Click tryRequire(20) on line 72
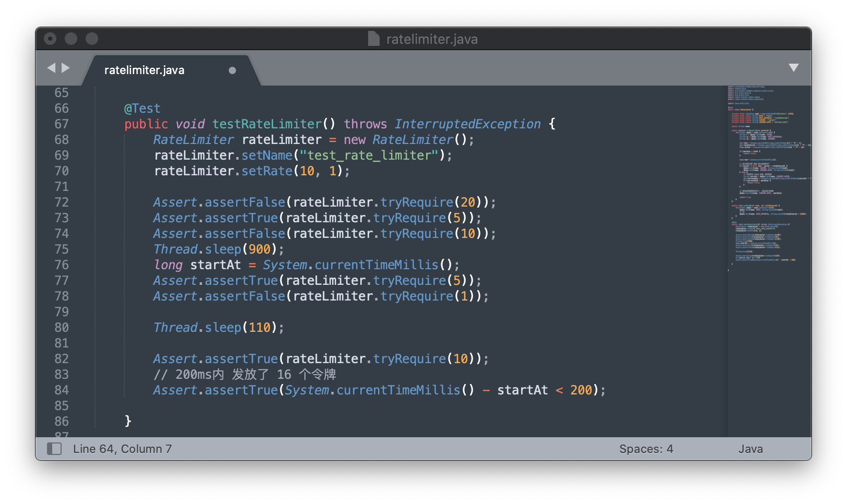 point(431,202)
